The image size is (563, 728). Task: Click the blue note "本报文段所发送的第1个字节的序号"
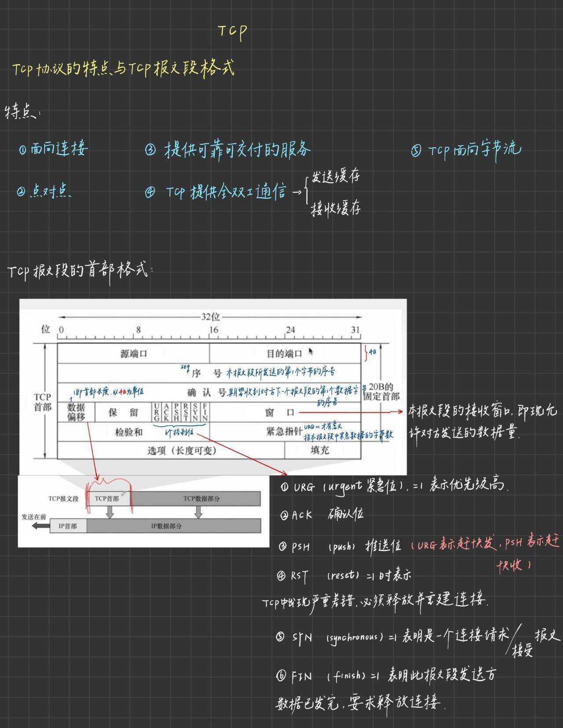click(x=281, y=372)
